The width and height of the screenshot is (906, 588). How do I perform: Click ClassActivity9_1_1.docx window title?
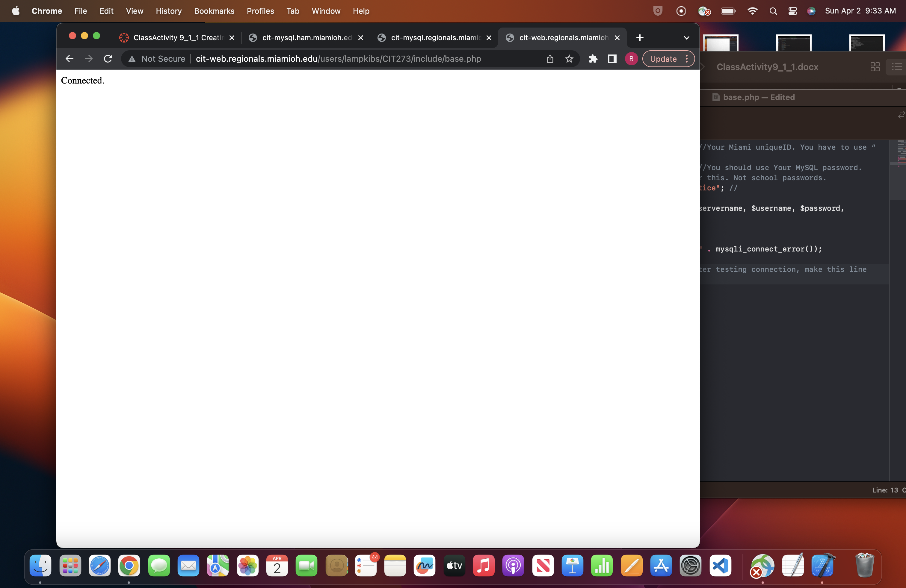767,67
